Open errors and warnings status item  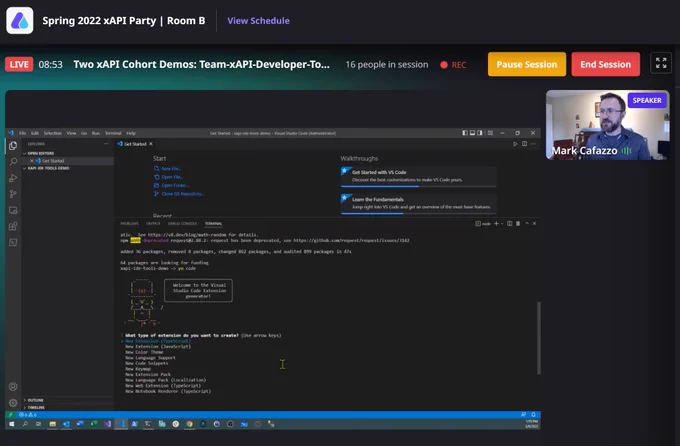click(x=27, y=415)
